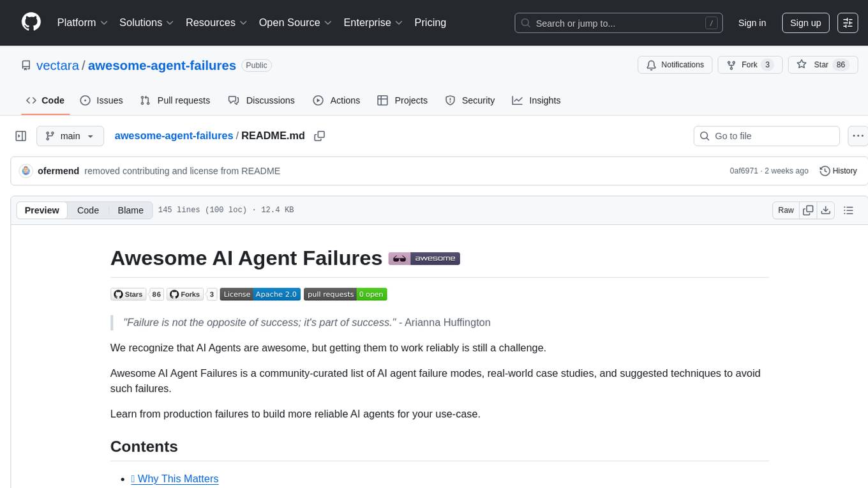The height and width of the screenshot is (488, 868).
Task: Open commit message 'removed contributing and license'
Action: pos(183,171)
